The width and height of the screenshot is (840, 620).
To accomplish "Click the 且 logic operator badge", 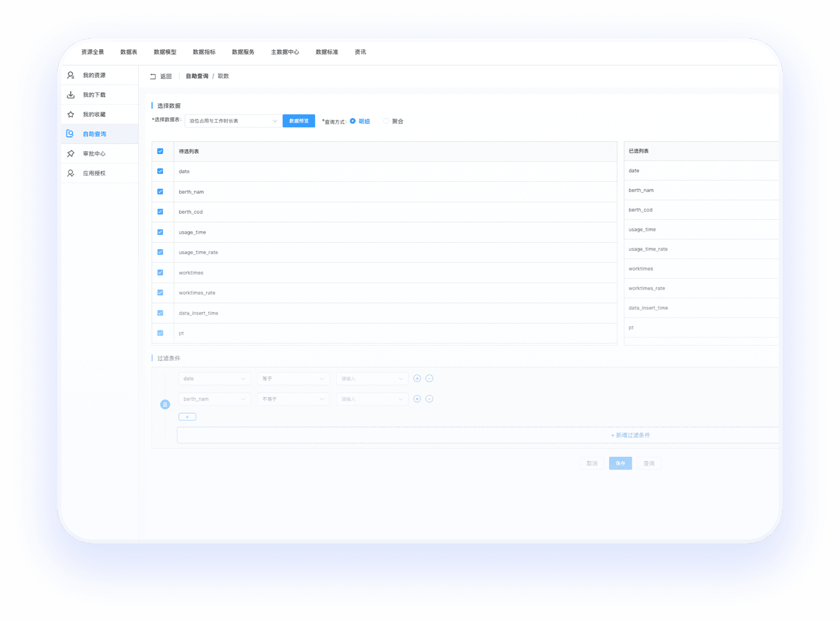I will [165, 405].
